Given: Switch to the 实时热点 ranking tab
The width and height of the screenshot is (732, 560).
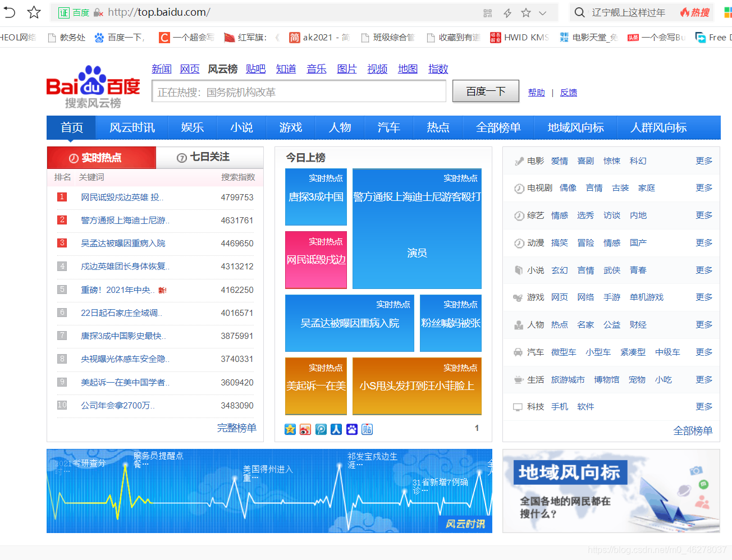Looking at the screenshot, I should click(x=101, y=158).
